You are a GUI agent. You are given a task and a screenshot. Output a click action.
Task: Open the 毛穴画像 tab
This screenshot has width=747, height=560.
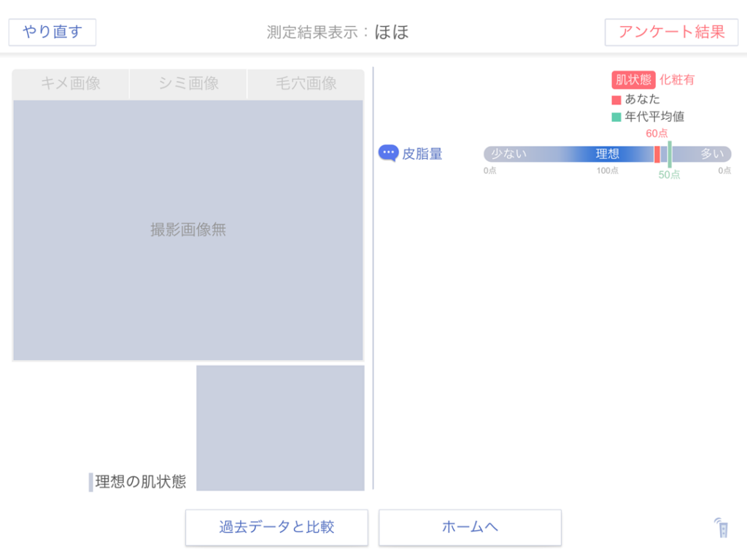coord(306,84)
